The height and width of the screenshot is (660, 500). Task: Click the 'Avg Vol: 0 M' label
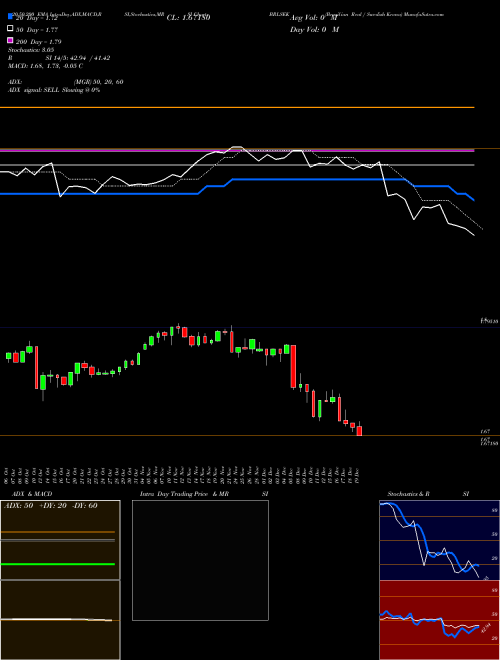coord(314,18)
